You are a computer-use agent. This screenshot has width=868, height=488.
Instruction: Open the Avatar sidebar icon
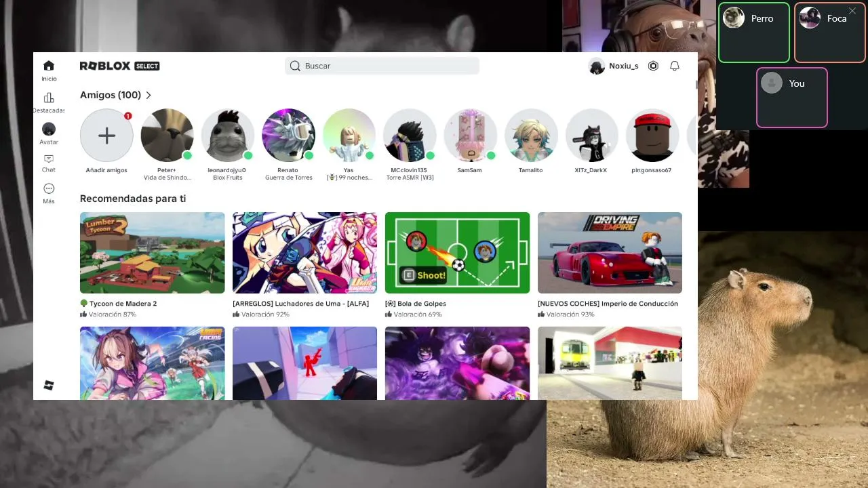coord(49,129)
